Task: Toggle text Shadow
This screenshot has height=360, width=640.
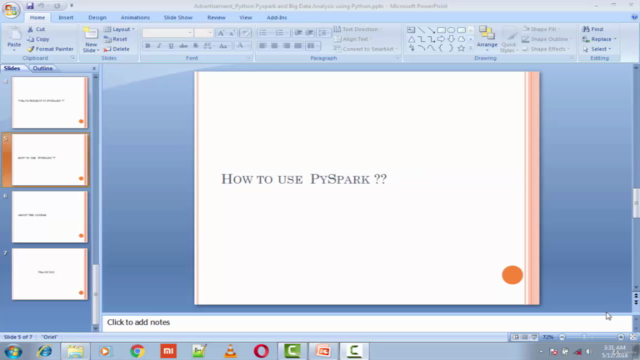Action: click(x=196, y=46)
